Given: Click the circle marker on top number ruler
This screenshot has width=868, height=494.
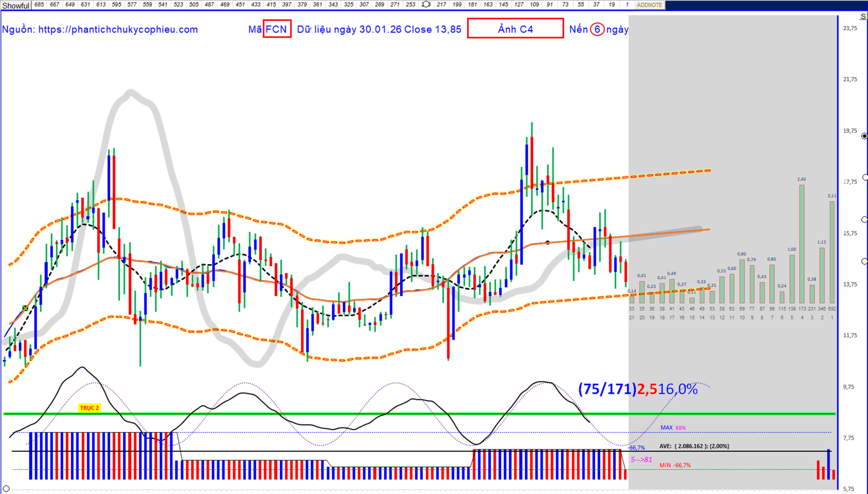Looking at the screenshot, I should click(426, 4).
